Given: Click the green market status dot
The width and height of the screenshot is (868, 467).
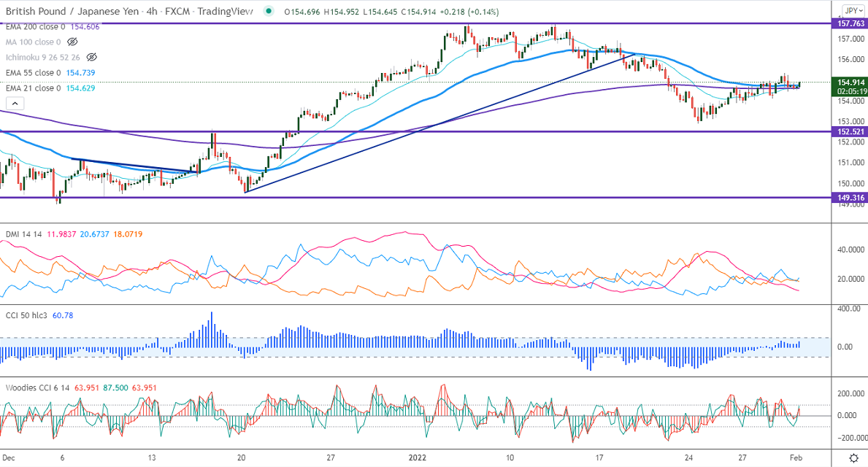Looking at the screenshot, I should [x=270, y=11].
